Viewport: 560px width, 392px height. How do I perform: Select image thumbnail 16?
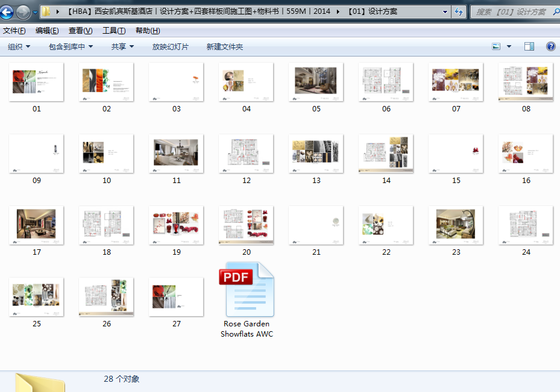click(x=526, y=154)
